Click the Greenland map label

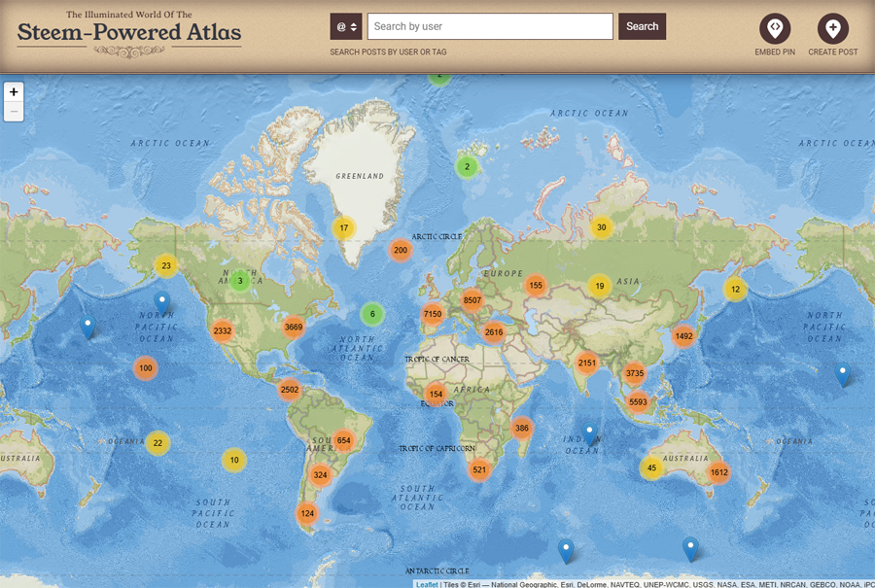pyautogui.click(x=360, y=176)
